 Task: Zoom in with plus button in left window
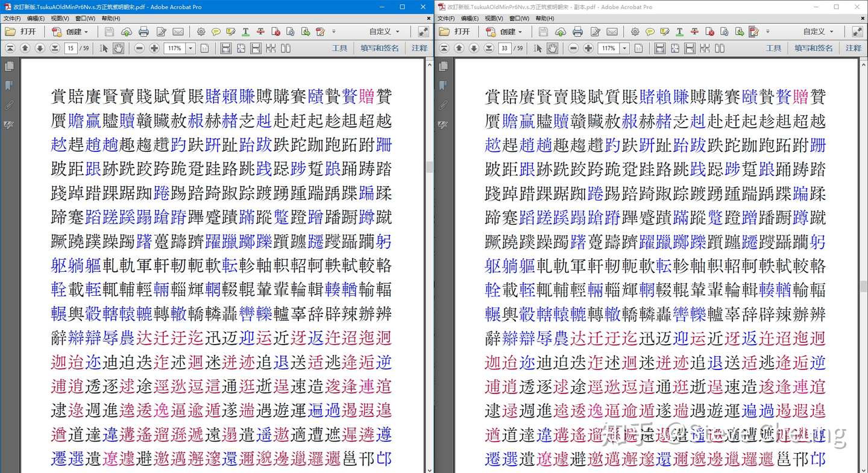(x=154, y=48)
